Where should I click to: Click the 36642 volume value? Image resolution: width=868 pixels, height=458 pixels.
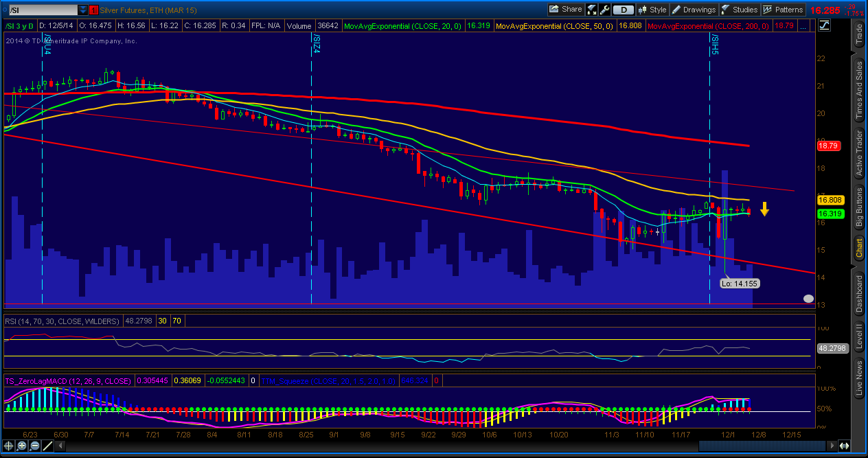pos(329,25)
